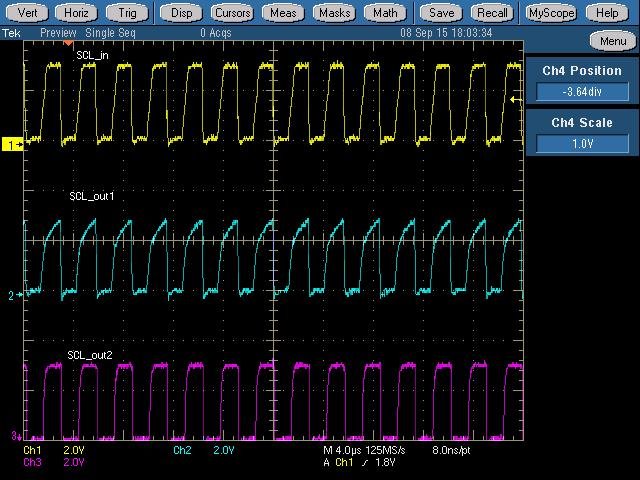The image size is (640, 480).
Task: Open the Cursors controls
Action: (233, 13)
